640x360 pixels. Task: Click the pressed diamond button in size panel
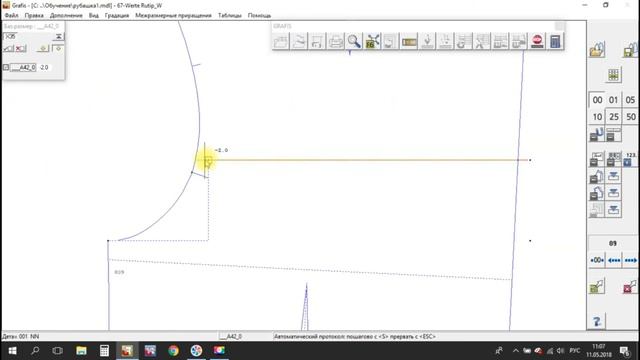point(58,49)
